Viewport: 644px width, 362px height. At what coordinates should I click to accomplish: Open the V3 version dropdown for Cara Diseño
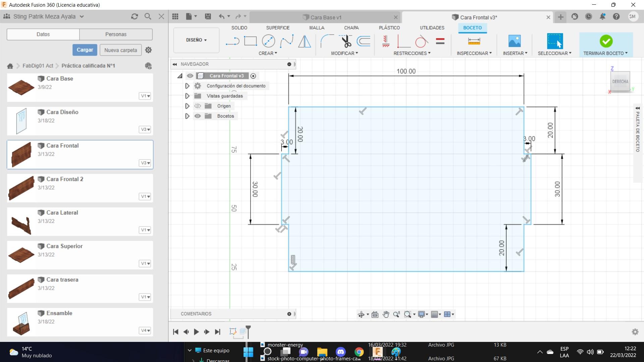145,129
